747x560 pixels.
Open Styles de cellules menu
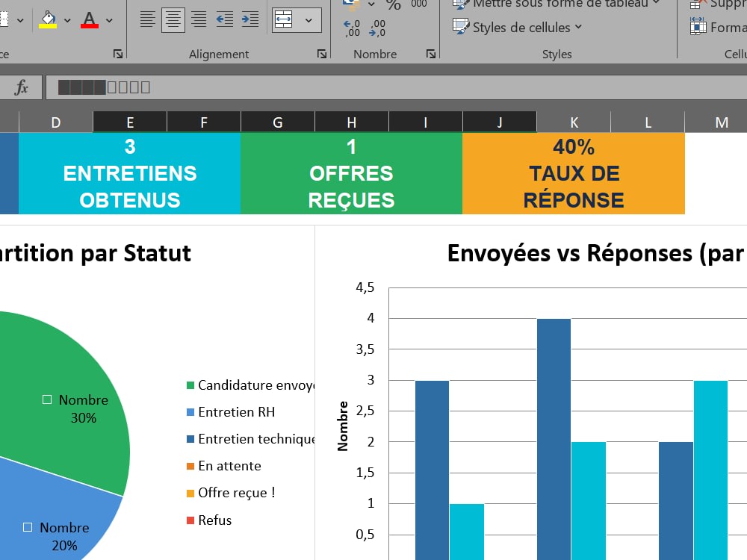coord(518,27)
